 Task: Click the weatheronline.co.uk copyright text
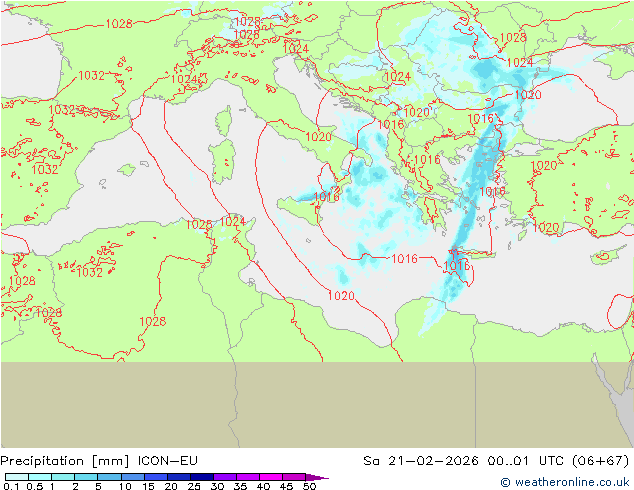coord(565,482)
